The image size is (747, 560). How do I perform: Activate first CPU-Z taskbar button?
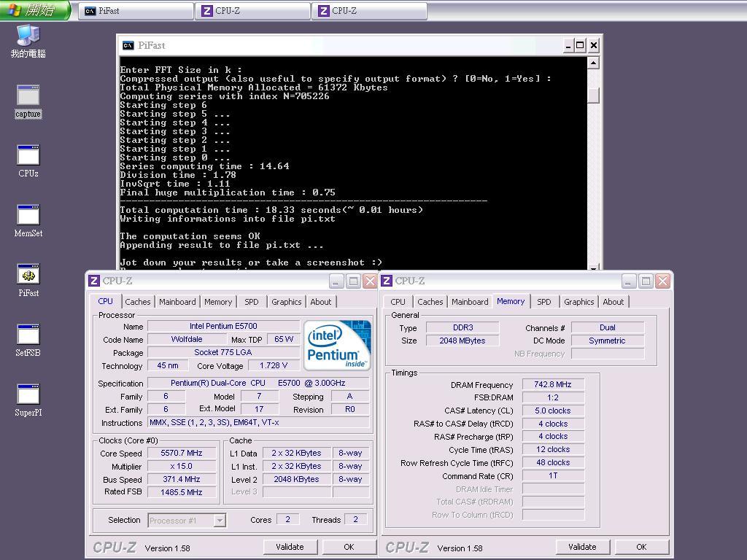click(252, 11)
